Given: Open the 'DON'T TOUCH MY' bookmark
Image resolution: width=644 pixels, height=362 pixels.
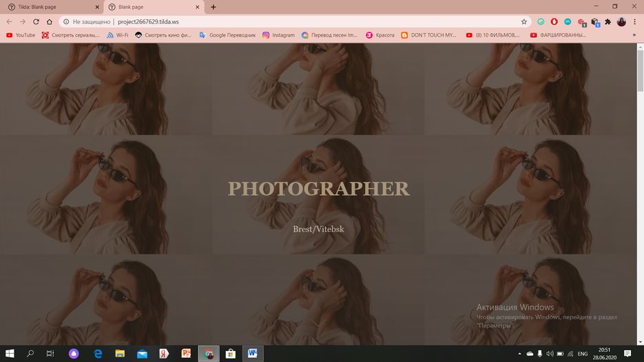Looking at the screenshot, I should click(429, 35).
